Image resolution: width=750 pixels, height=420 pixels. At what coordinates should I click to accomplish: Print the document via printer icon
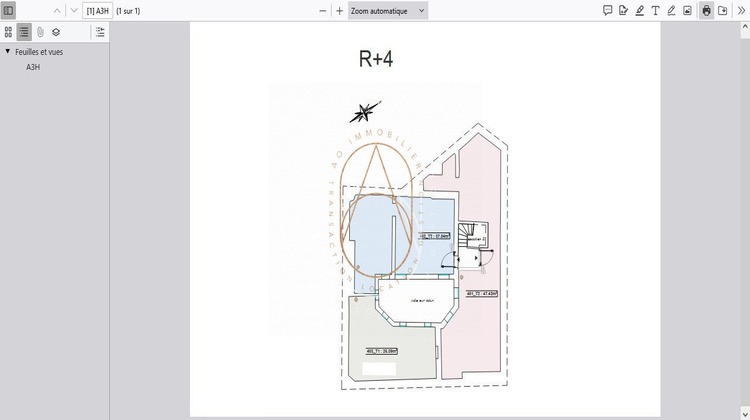706,10
